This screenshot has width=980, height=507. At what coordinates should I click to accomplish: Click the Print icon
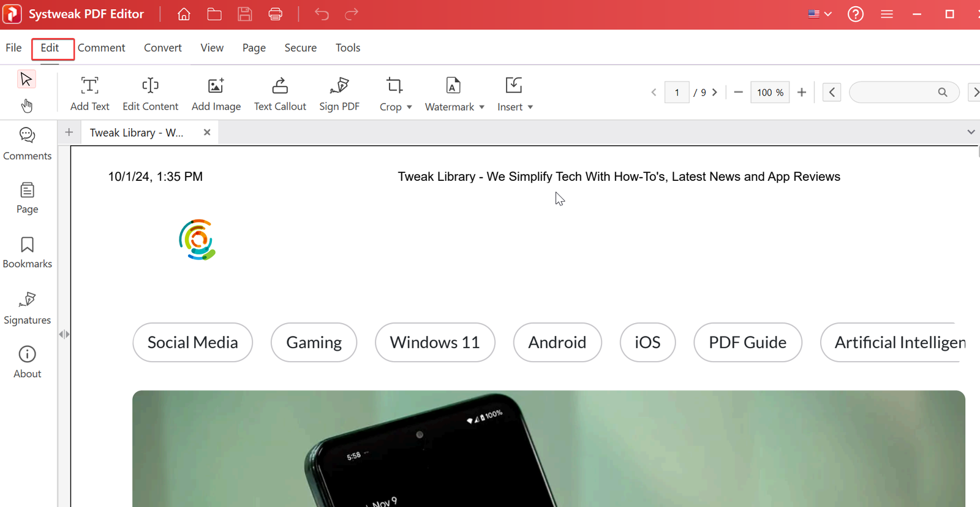276,14
